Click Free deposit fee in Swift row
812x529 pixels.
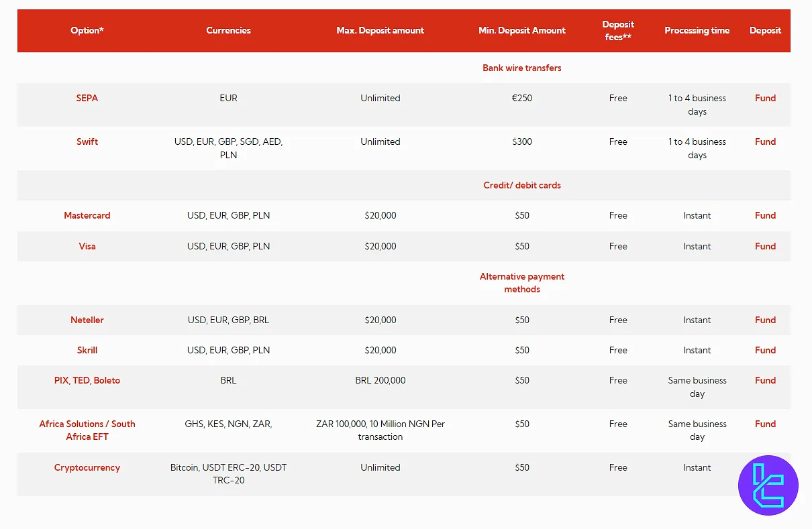(x=618, y=141)
